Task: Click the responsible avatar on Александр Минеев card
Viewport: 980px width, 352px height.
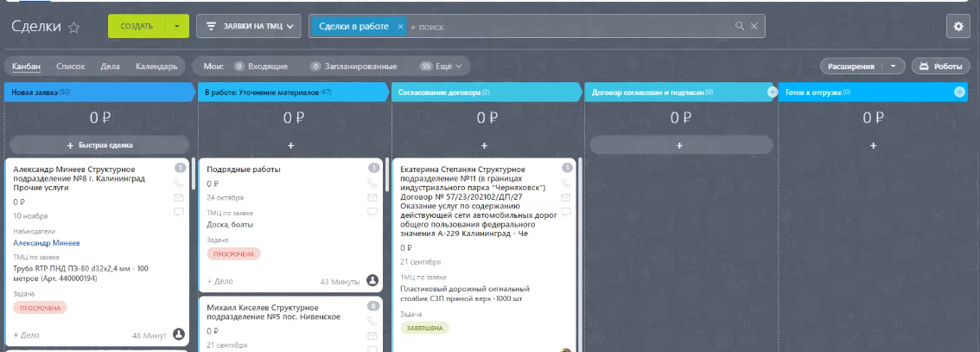Action: 179,335
